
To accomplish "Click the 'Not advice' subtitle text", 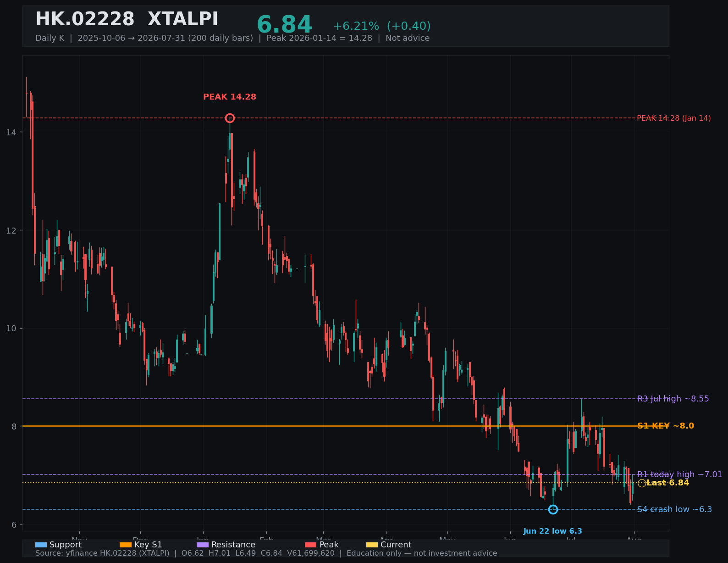I will pyautogui.click(x=408, y=38).
